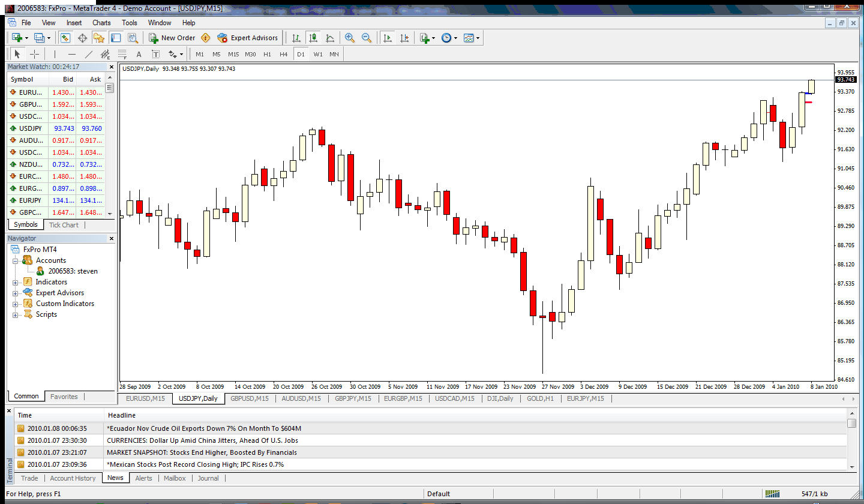Toggle the Data Window crosshair icon
Screen dimensions: 864x504
coord(82,38)
